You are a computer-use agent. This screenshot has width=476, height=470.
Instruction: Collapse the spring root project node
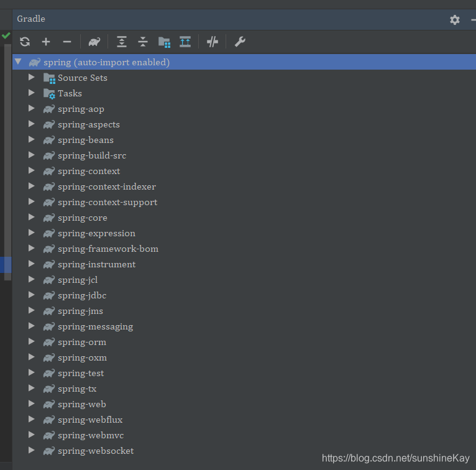click(x=18, y=62)
